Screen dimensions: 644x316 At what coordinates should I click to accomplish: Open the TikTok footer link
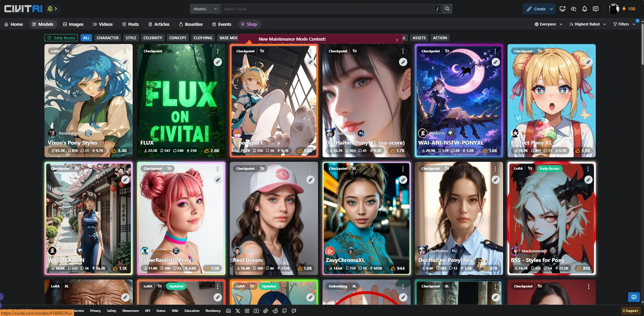265,311
